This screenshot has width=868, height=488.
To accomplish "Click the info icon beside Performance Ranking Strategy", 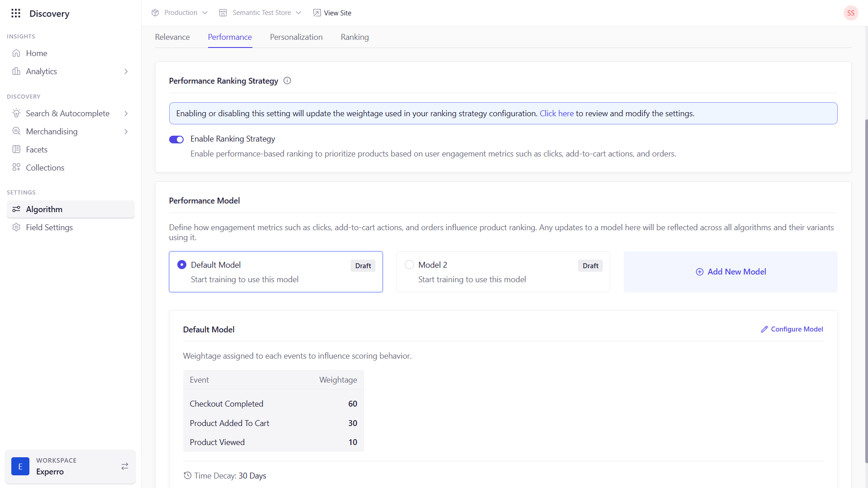I will [x=287, y=81].
